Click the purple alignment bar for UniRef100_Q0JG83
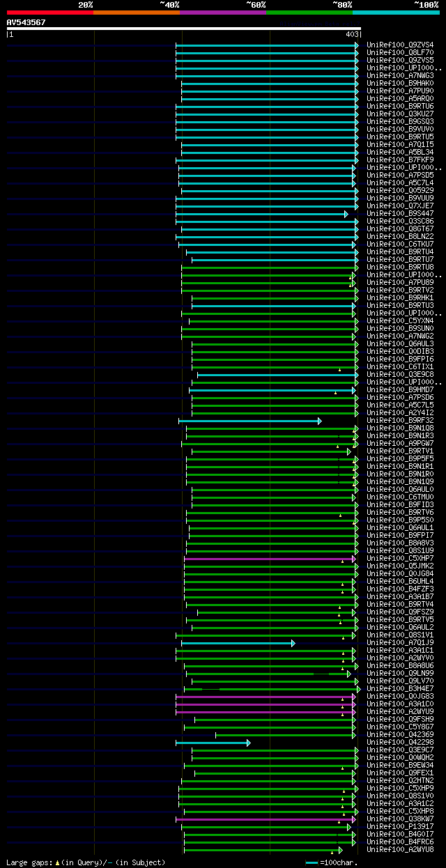The height and width of the screenshot is (868, 446). pos(266,697)
